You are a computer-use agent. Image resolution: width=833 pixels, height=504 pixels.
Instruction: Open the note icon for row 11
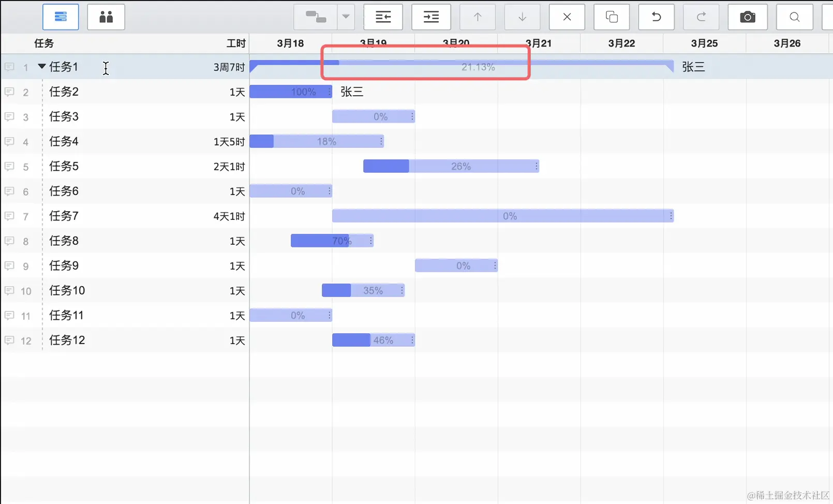pos(9,315)
